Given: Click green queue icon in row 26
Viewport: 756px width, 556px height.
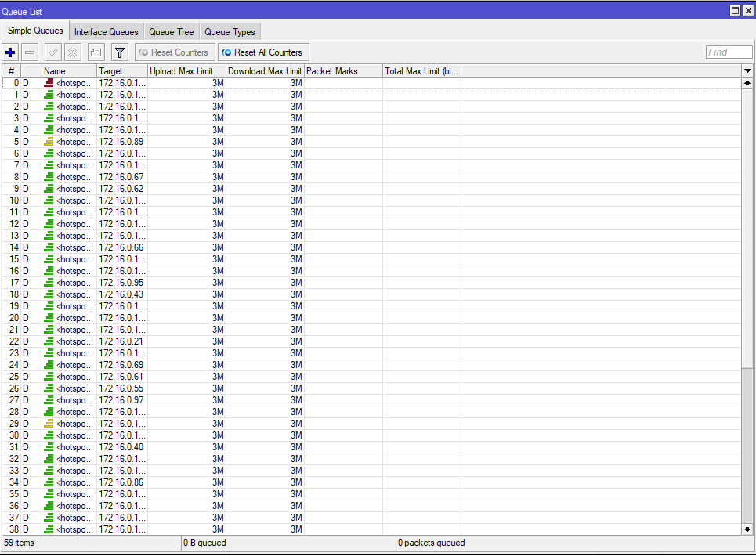Looking at the screenshot, I should 49,388.
